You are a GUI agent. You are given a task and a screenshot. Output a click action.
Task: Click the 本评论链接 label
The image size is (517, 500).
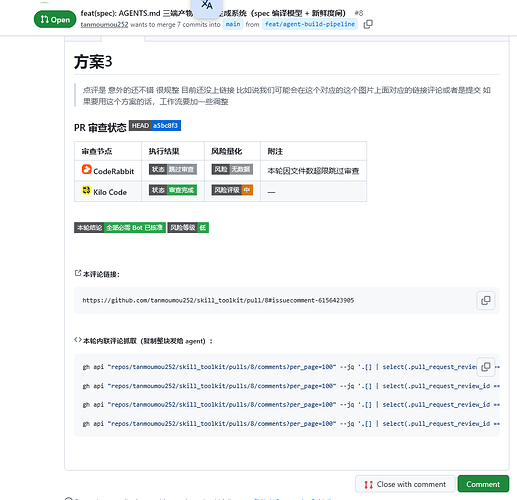coord(101,274)
